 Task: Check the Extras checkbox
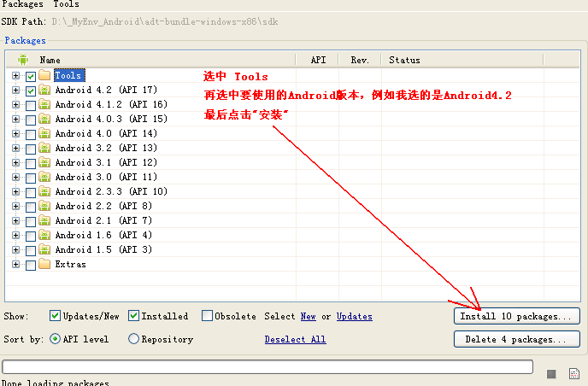tap(31, 266)
